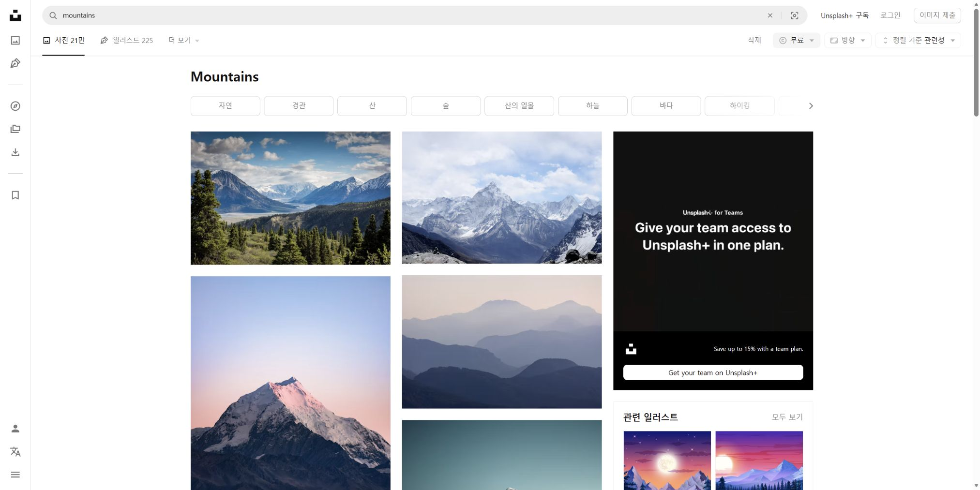Screen dimensions: 980x490
Task: Clear the search field with X icon
Action: pyautogui.click(x=770, y=15)
